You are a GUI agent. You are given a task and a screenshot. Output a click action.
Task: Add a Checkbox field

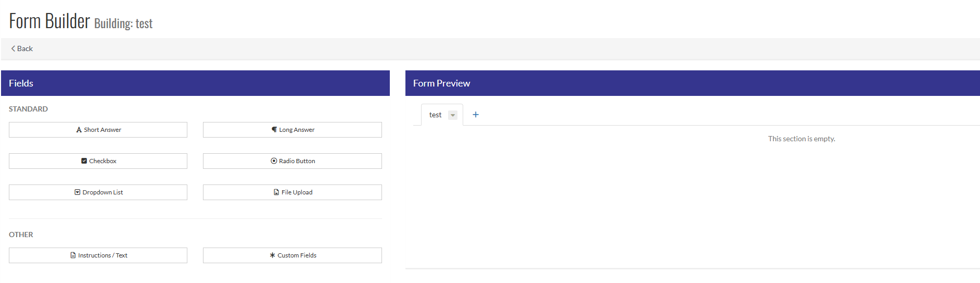tap(98, 161)
